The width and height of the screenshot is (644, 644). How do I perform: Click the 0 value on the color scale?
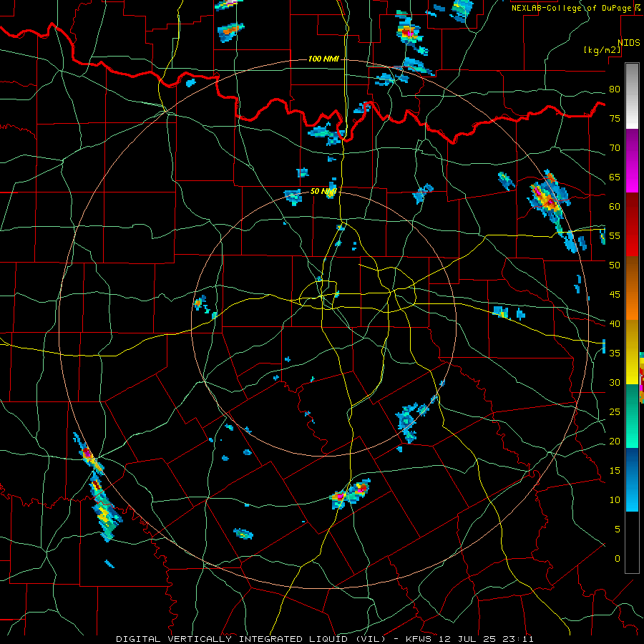tap(618, 559)
